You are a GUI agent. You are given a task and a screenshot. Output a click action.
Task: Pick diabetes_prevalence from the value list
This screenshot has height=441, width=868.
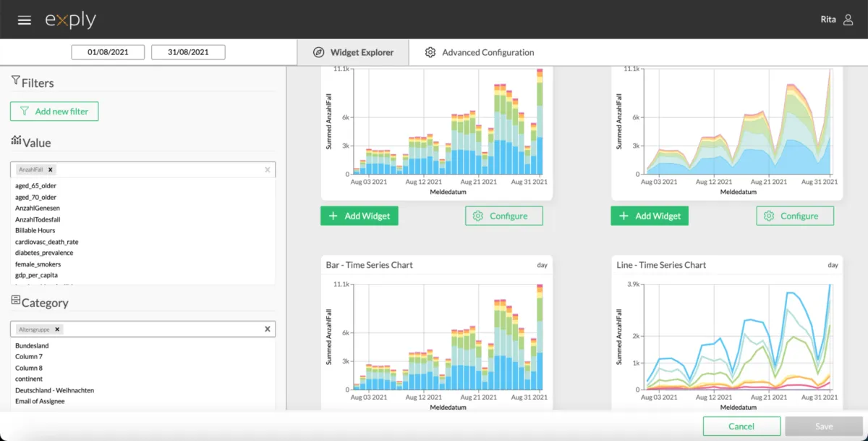tap(44, 253)
